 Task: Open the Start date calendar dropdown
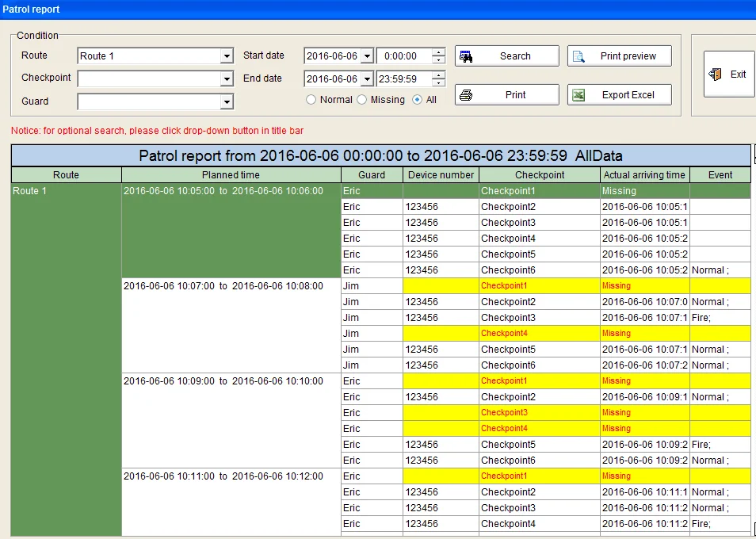pos(366,56)
